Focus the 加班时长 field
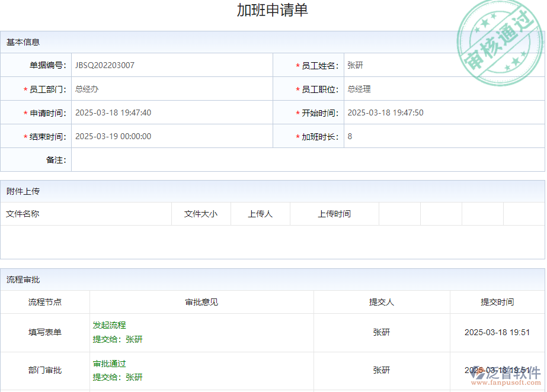 443,136
